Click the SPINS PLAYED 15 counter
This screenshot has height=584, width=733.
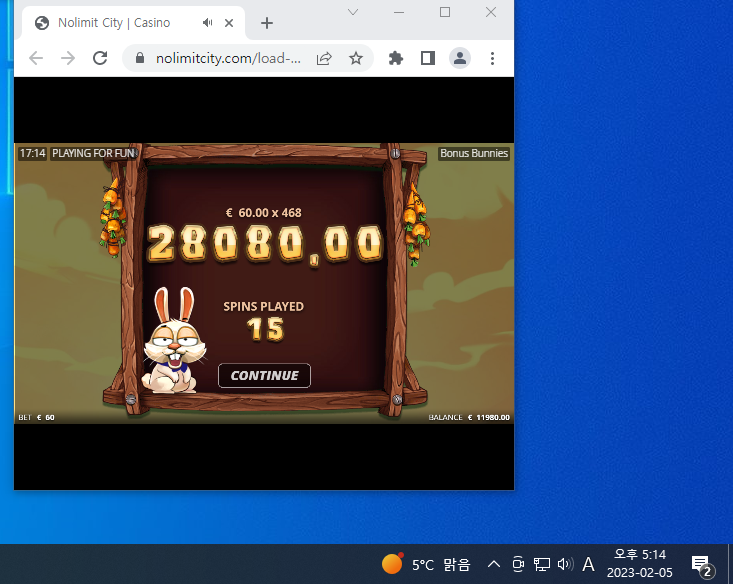pyautogui.click(x=264, y=321)
